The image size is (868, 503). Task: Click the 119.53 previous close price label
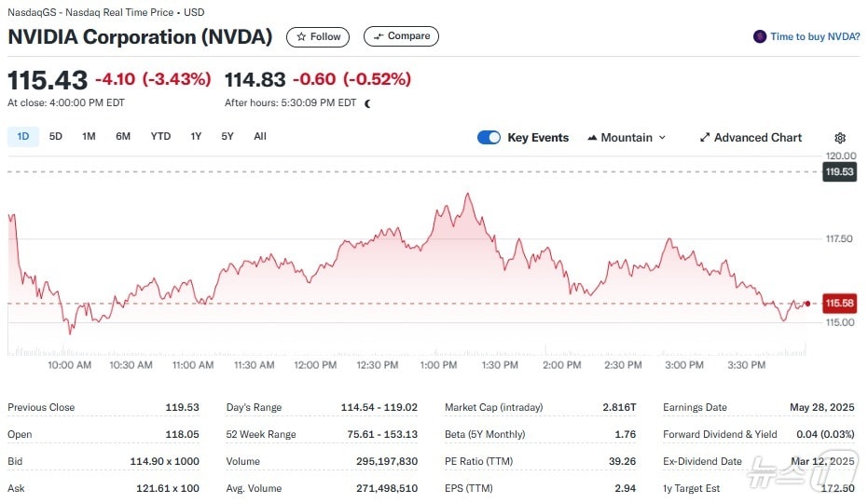[839, 172]
